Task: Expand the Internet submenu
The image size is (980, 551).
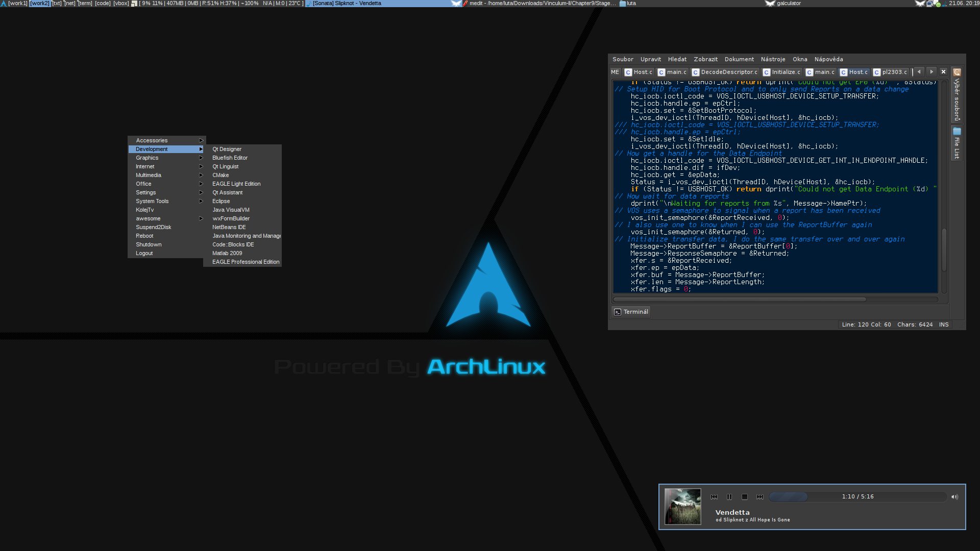Action: click(x=166, y=166)
